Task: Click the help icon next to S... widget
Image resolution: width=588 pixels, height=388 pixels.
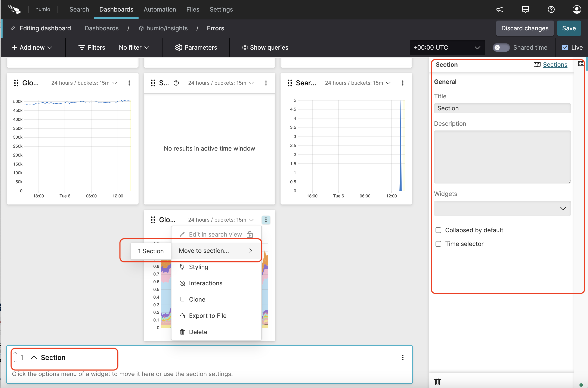Action: pyautogui.click(x=176, y=83)
